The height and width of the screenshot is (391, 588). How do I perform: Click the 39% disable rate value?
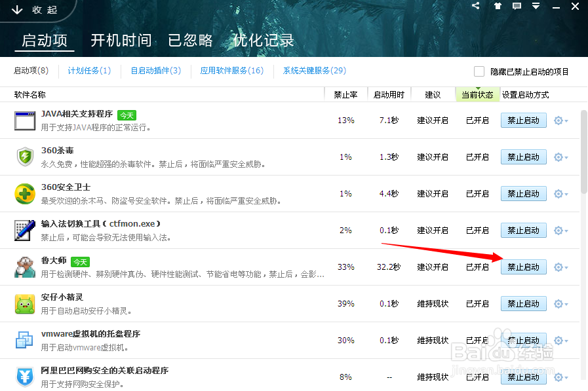click(x=345, y=304)
